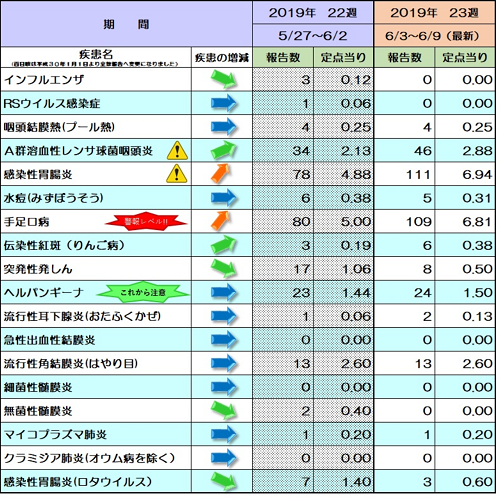Click the warning triangle beside 感染性胃腸炎
Screen dimensions: 500x499
point(177,174)
